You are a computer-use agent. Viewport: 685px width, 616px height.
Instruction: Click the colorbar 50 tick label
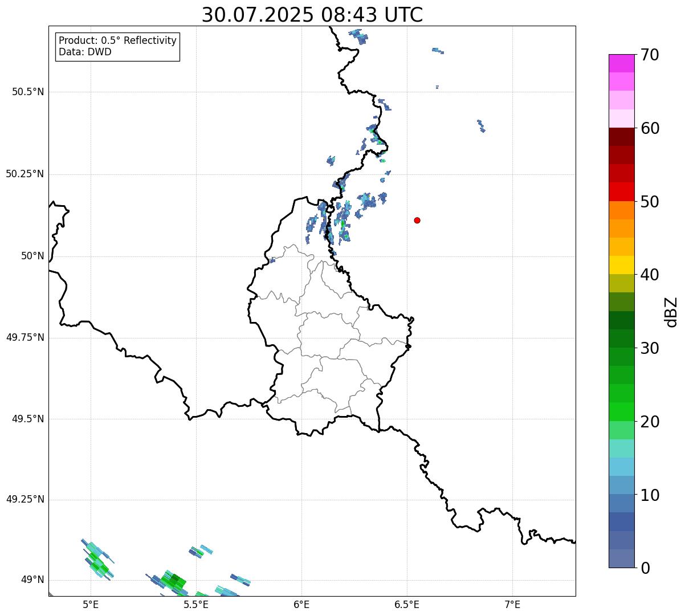[650, 202]
